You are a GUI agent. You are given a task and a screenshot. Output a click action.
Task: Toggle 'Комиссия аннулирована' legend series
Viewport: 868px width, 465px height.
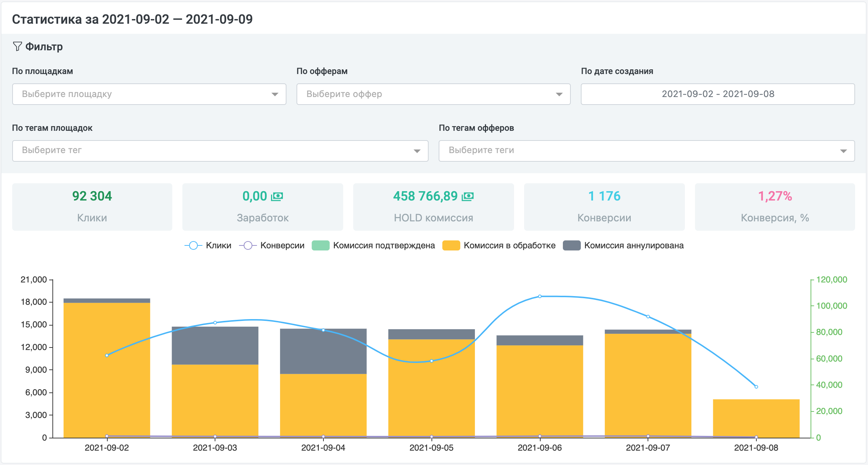click(x=623, y=245)
